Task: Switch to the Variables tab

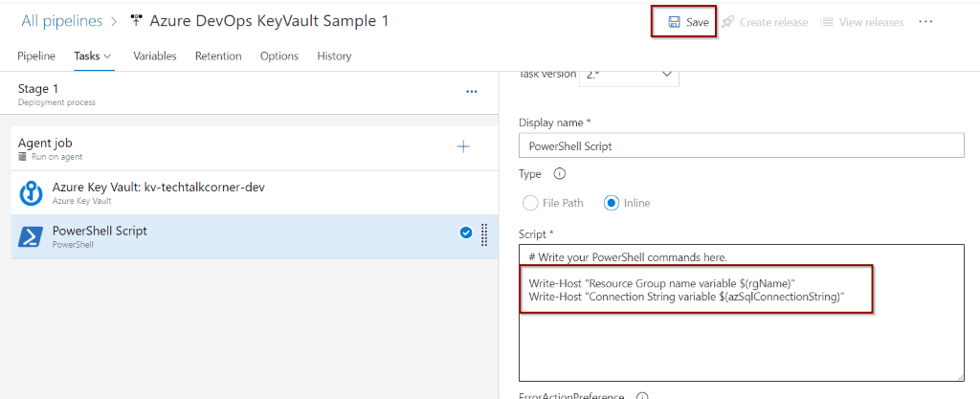Action: pos(154,56)
